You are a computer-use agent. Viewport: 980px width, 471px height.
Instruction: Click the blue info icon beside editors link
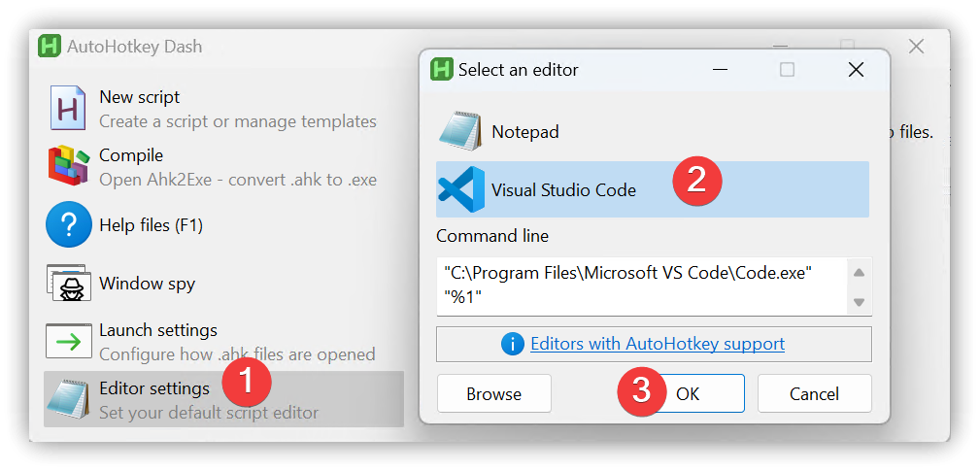click(x=513, y=344)
